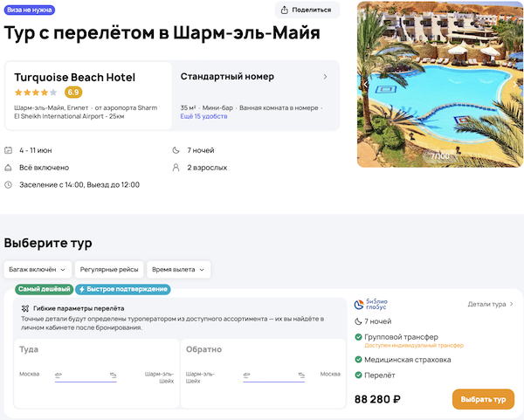
Task: Open the Регулярные рейсы dropdown filter
Action: pos(108,270)
